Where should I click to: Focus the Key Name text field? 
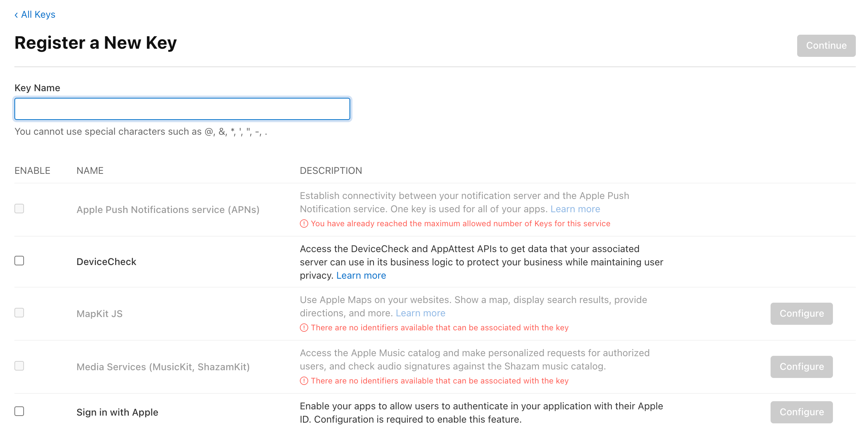182,109
